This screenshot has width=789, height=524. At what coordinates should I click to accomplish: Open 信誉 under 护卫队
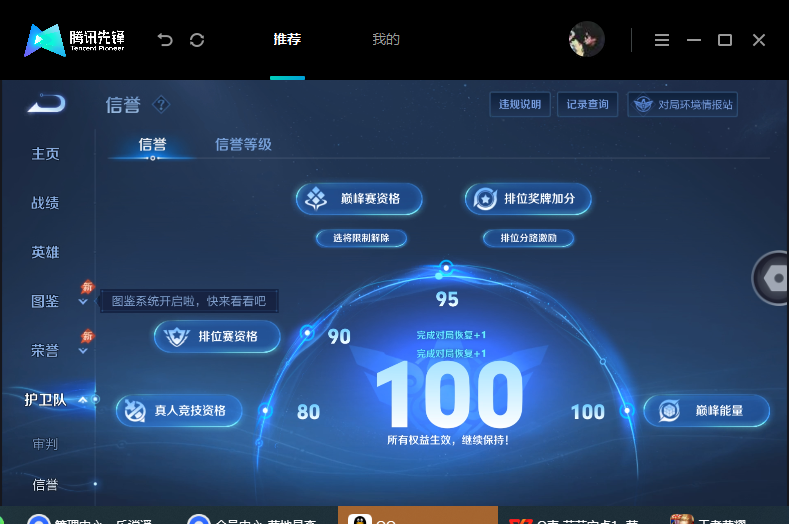coord(45,485)
